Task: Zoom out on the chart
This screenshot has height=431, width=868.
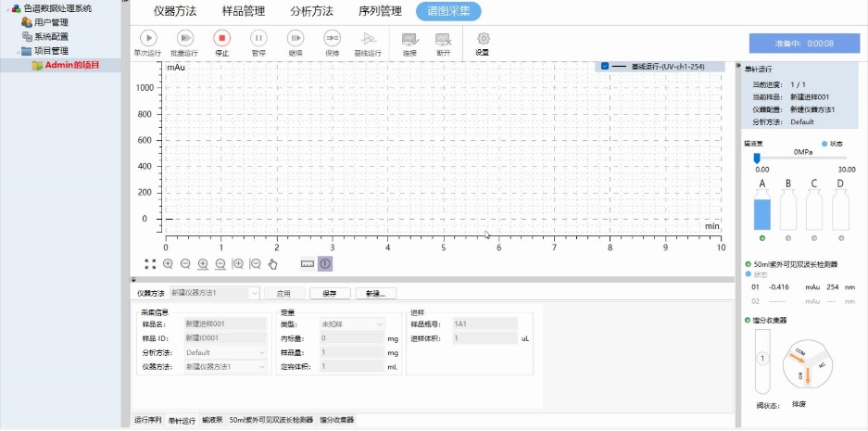Action: click(185, 263)
